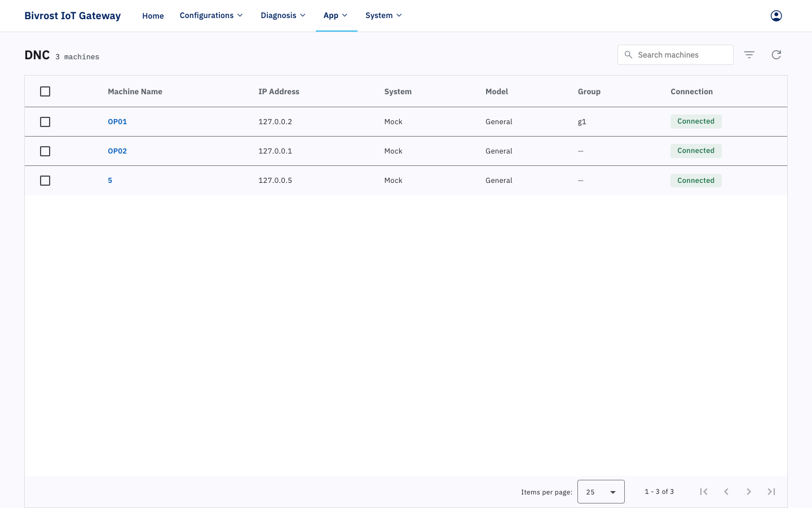
Task: Select the checkbox for machine 5
Action: [x=45, y=181]
